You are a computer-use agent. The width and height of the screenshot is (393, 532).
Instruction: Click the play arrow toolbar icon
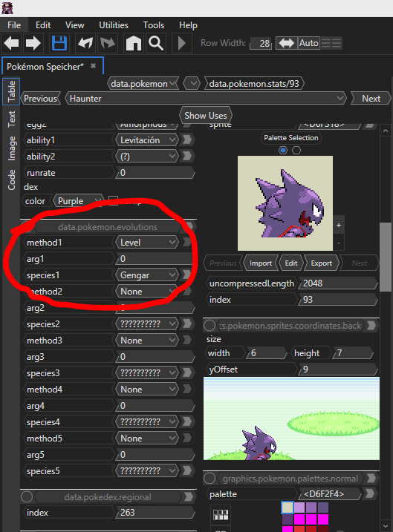coord(182,43)
